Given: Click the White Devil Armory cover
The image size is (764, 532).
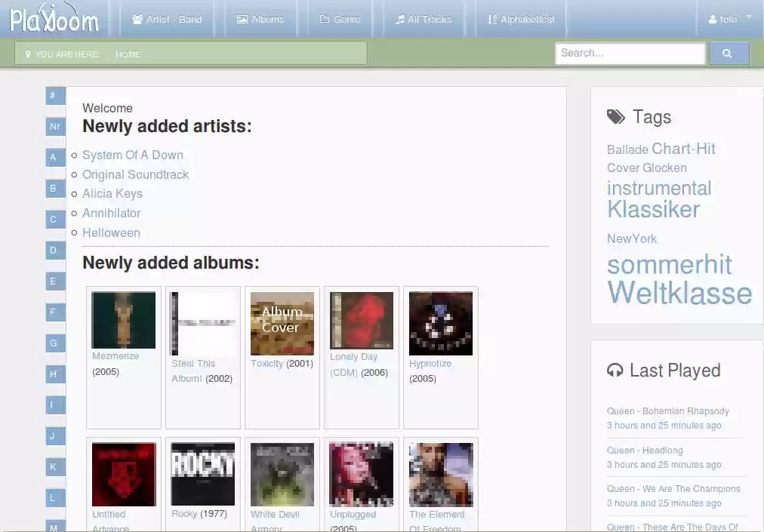Looking at the screenshot, I should 282,475.
